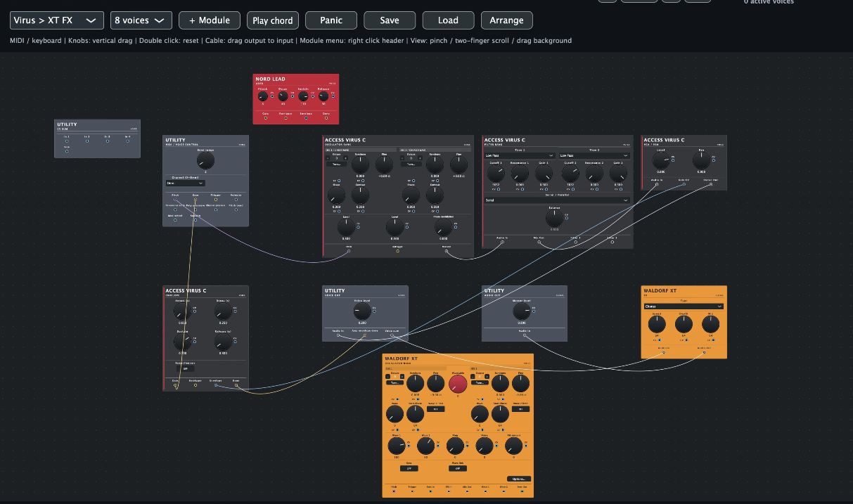The image size is (853, 504).
Task: Open the 8 voices dropdown
Action: [x=141, y=20]
